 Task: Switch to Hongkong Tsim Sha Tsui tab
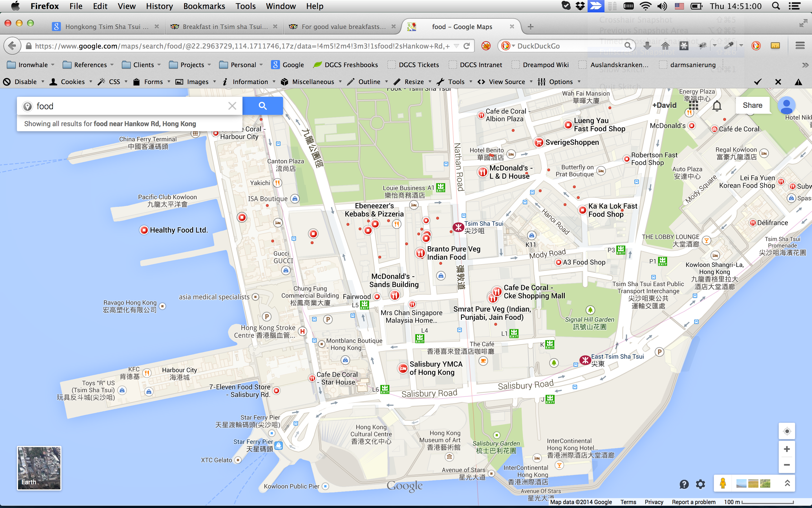(x=106, y=27)
